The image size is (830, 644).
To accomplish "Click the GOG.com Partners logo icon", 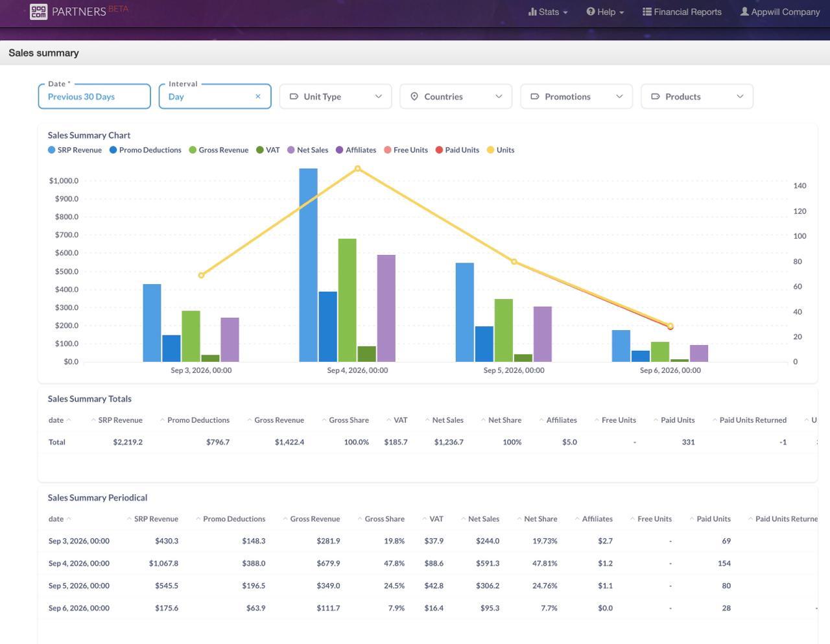I will pyautogui.click(x=38, y=12).
